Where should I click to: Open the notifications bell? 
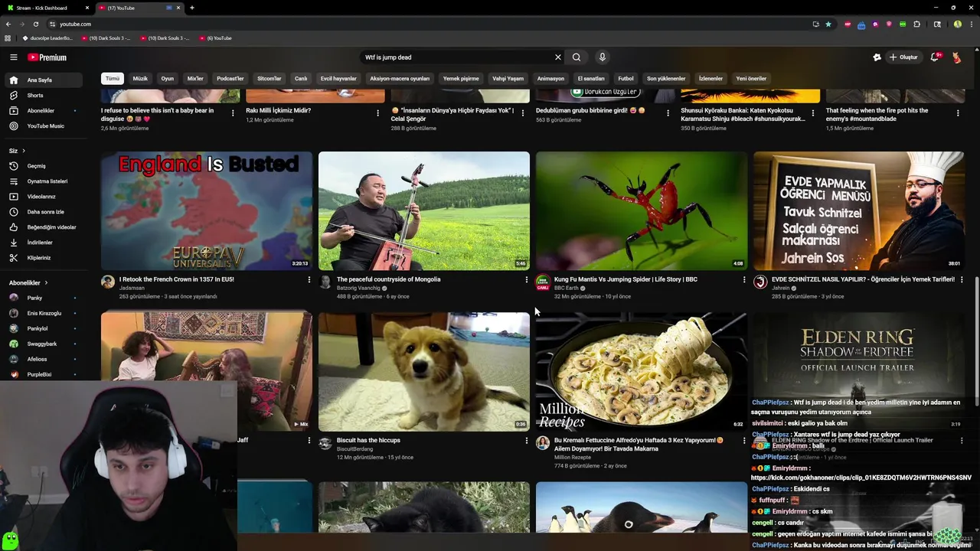click(934, 57)
